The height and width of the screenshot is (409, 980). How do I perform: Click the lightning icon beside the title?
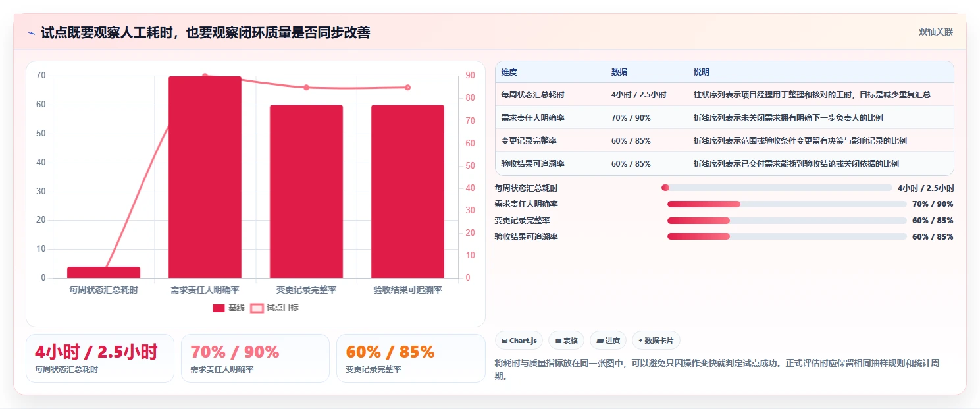31,33
